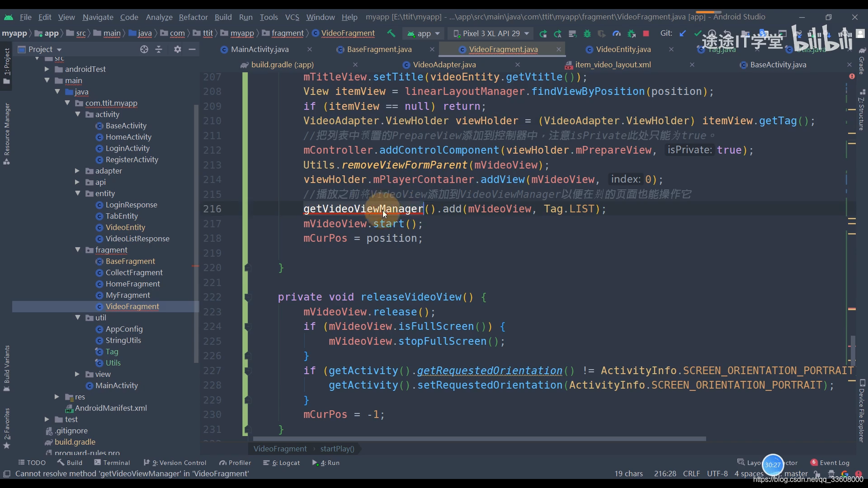Collapse all in Project panel

[159, 49]
